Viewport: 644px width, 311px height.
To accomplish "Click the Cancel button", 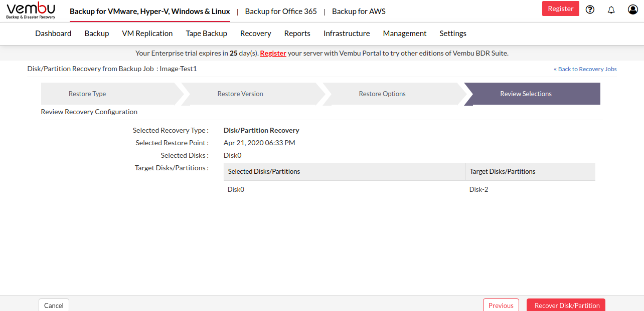I will tap(54, 305).
